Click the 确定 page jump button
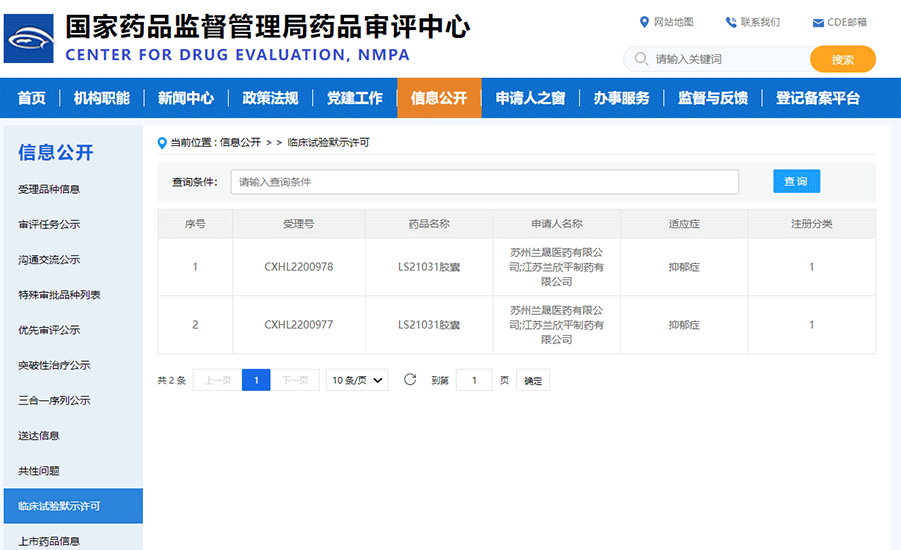The image size is (901, 550). pos(533,381)
